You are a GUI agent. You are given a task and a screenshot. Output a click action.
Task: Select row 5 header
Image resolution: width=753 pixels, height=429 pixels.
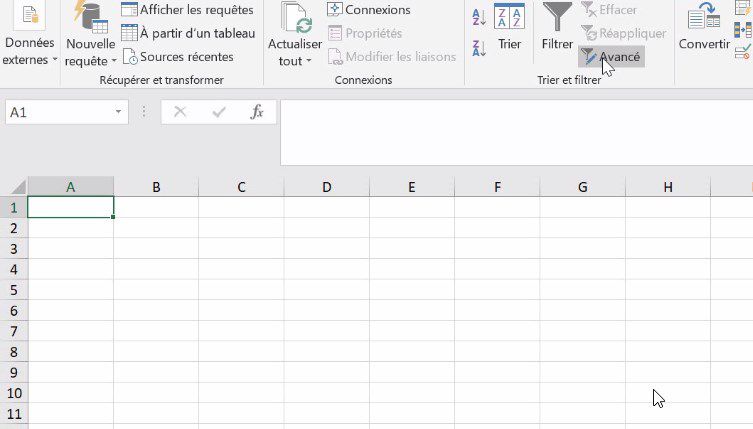13,290
